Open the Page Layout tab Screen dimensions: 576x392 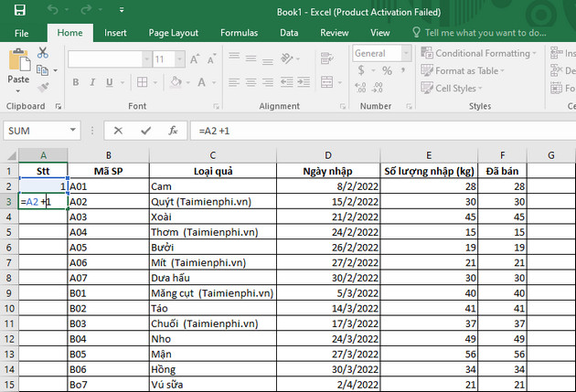point(173,32)
